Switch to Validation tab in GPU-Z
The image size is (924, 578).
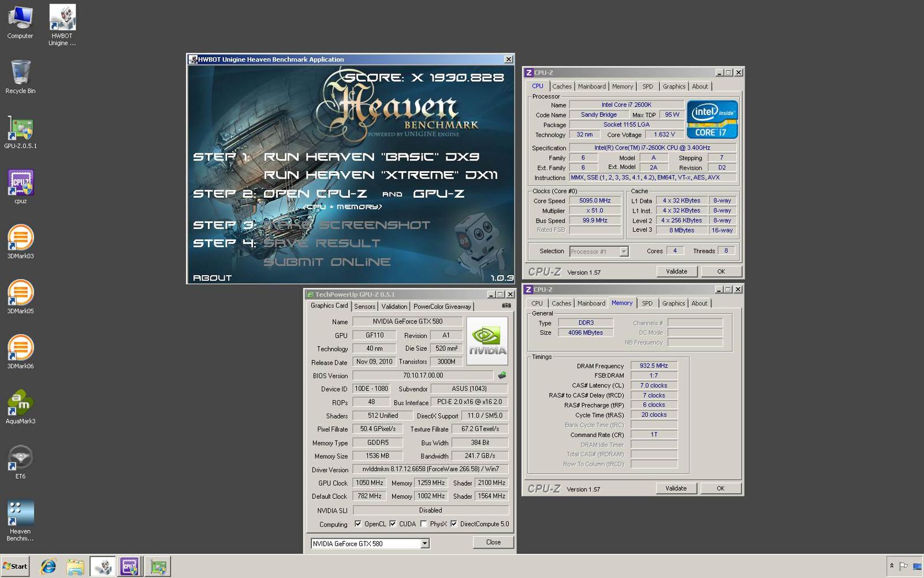pyautogui.click(x=394, y=306)
